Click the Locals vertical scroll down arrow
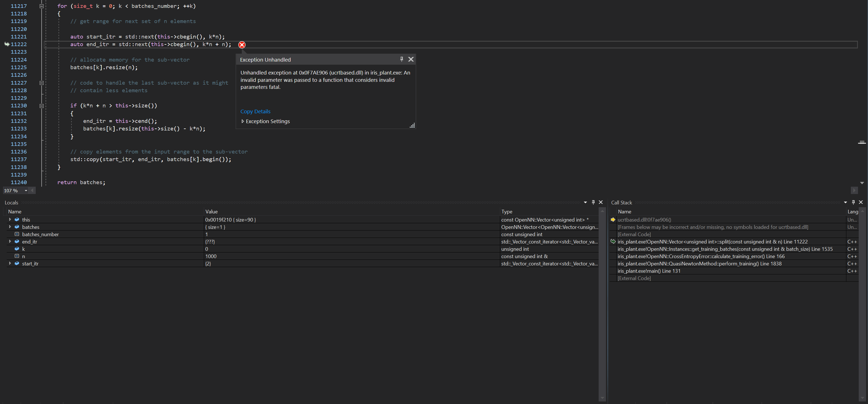The image size is (868, 404). pyautogui.click(x=602, y=398)
